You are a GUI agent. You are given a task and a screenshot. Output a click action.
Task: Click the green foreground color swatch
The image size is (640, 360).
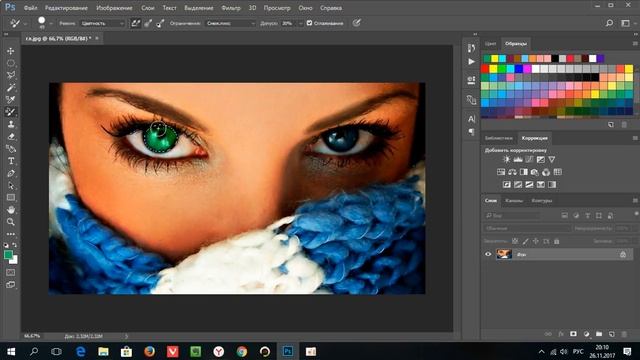(8, 255)
